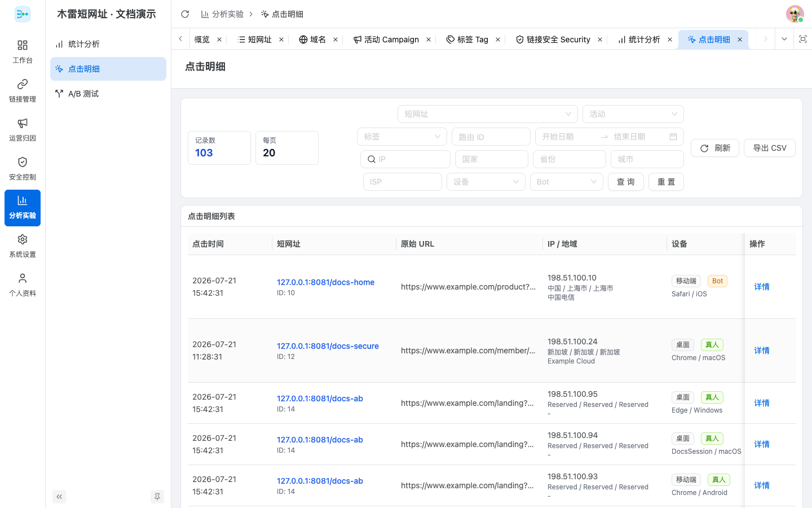Switch to the 概览 tab

click(x=202, y=40)
